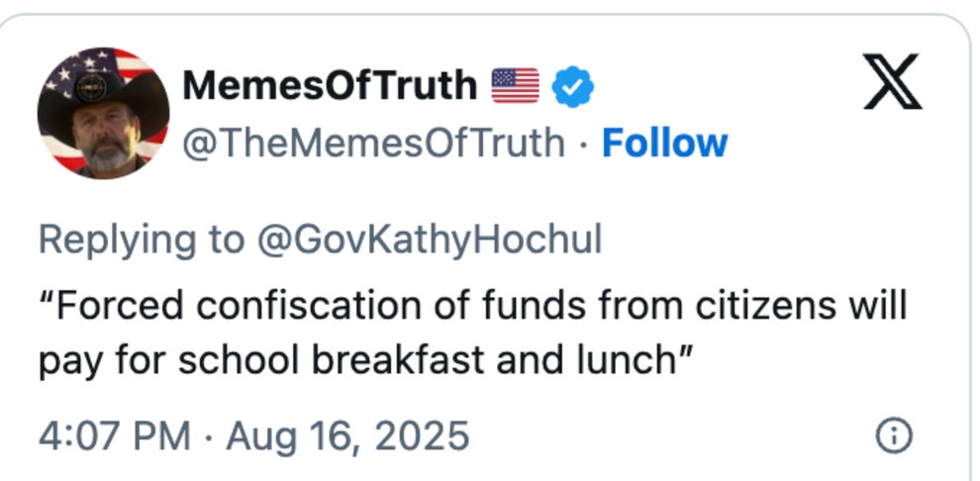Open the MemesOfTruth profile avatar
The image size is (980, 481).
pyautogui.click(x=103, y=113)
